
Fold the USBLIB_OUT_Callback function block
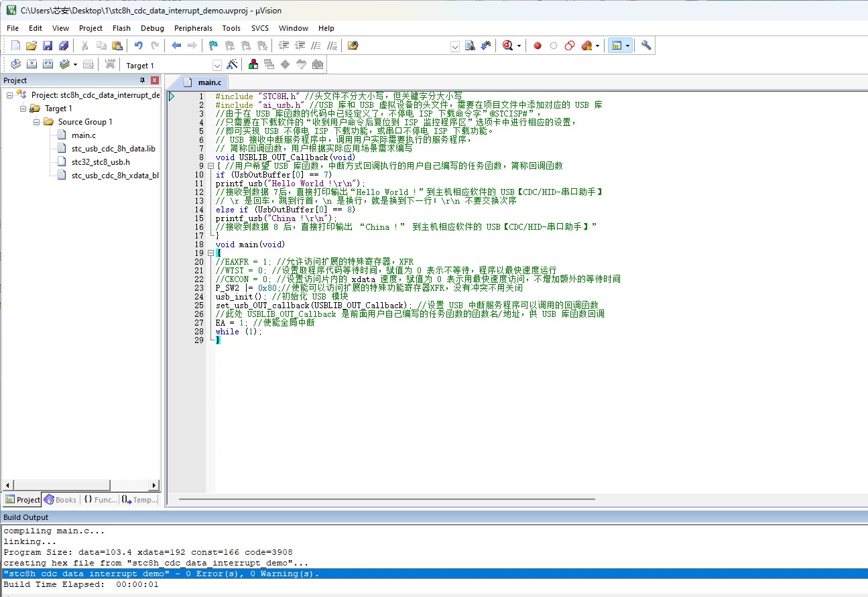[x=212, y=165]
